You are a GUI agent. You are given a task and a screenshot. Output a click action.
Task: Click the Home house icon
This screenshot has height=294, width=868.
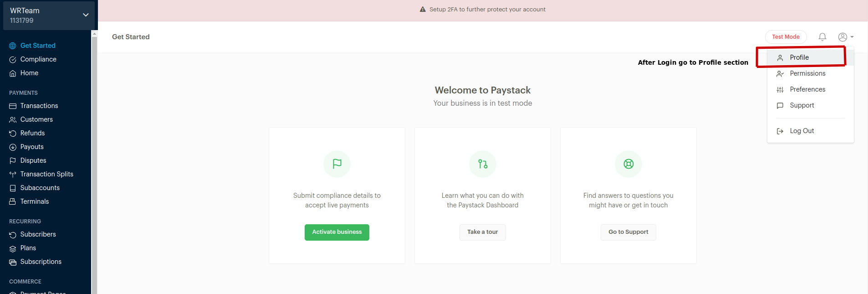click(13, 73)
